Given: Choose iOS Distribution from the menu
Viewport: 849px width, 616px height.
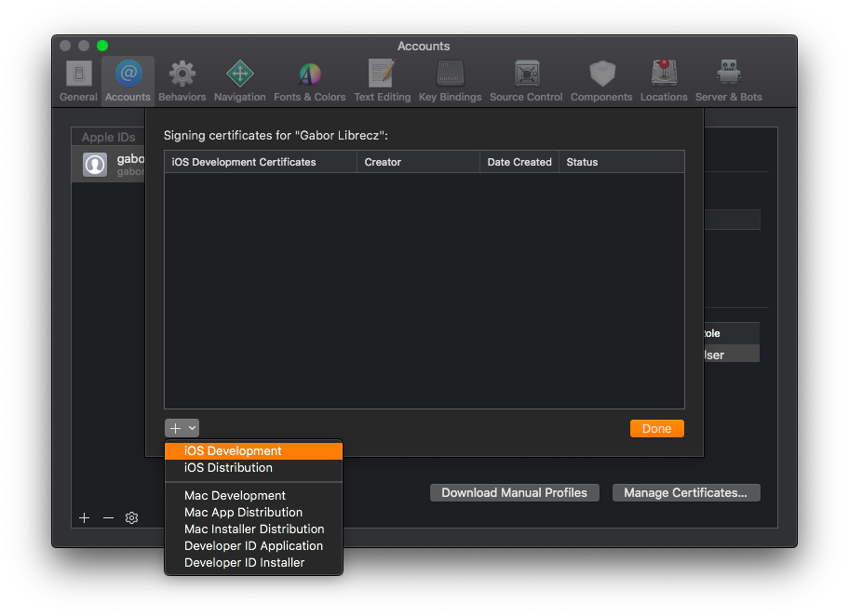Looking at the screenshot, I should 253,468.
